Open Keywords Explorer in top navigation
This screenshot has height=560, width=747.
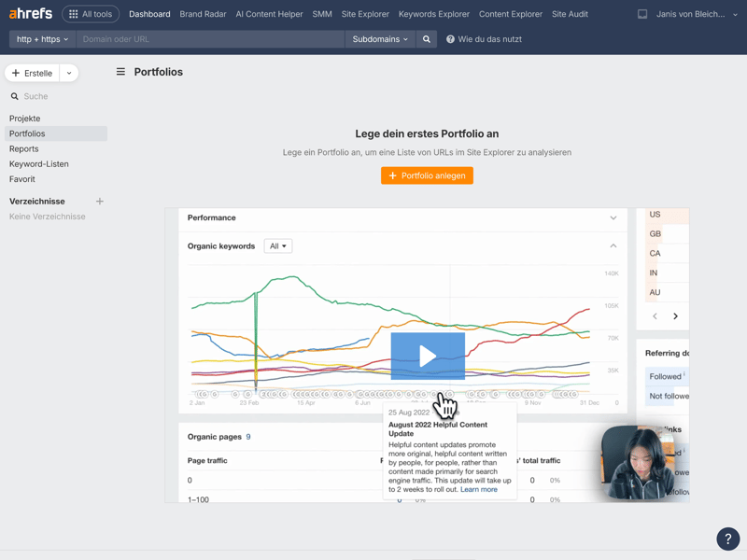pyautogui.click(x=433, y=14)
